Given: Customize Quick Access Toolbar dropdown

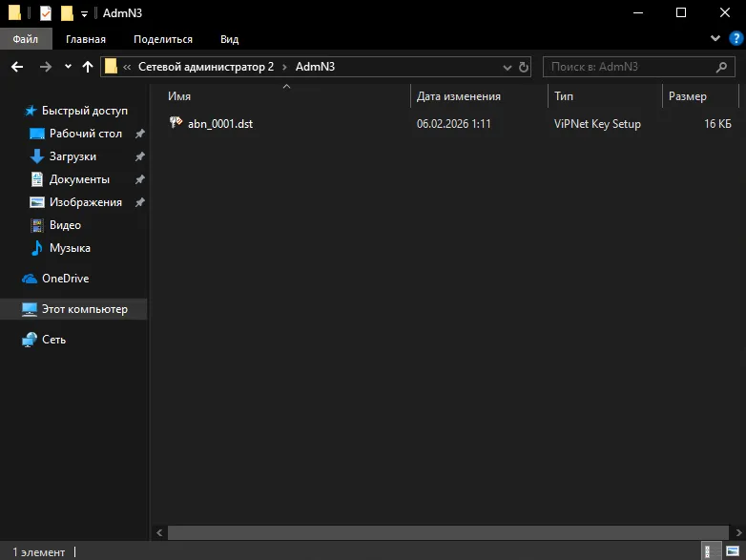Looking at the screenshot, I should 84,14.
